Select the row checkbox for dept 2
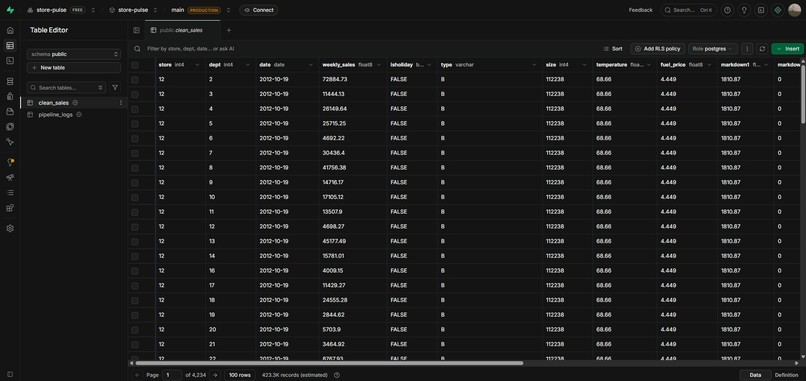 [x=135, y=80]
